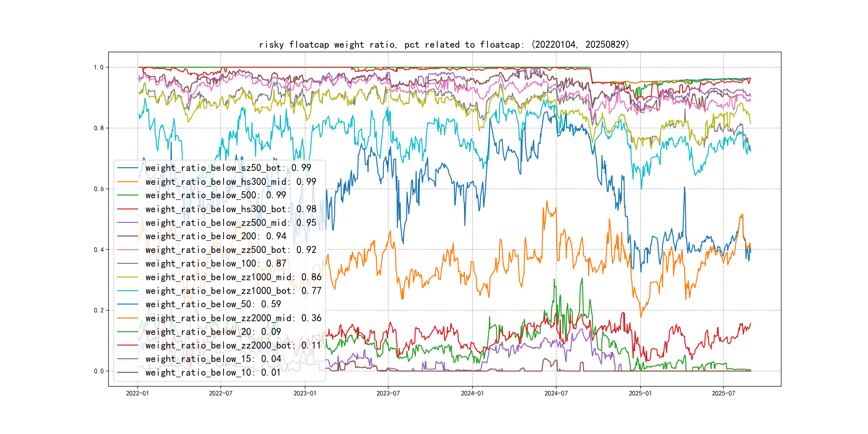Click the 2025-07 x-axis tick label

[x=723, y=393]
